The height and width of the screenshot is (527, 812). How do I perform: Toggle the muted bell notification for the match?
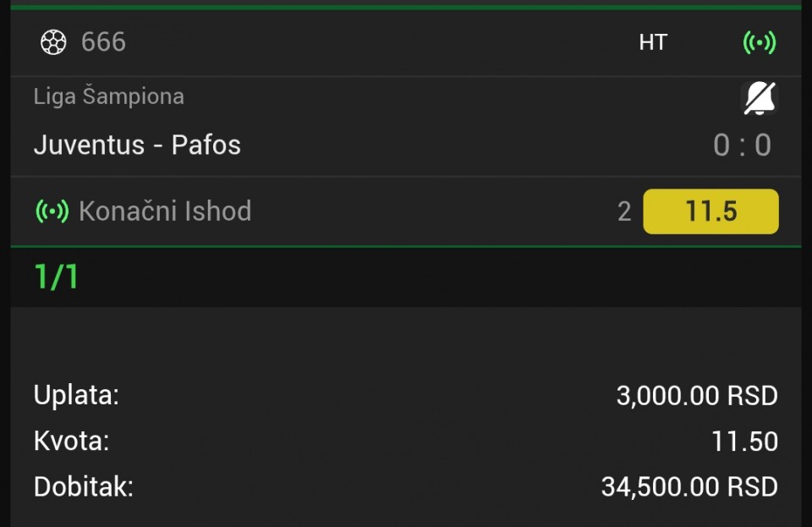[759, 99]
